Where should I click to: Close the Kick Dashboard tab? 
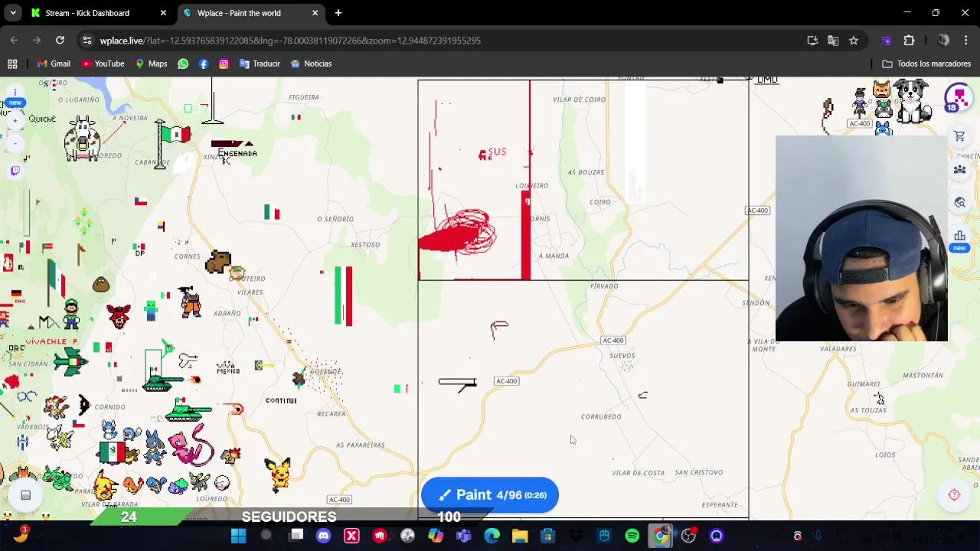click(163, 13)
